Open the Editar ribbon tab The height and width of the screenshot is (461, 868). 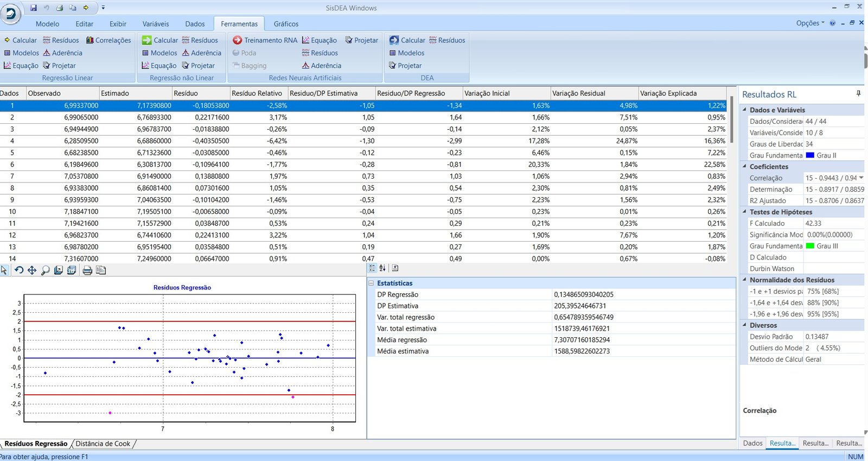84,24
